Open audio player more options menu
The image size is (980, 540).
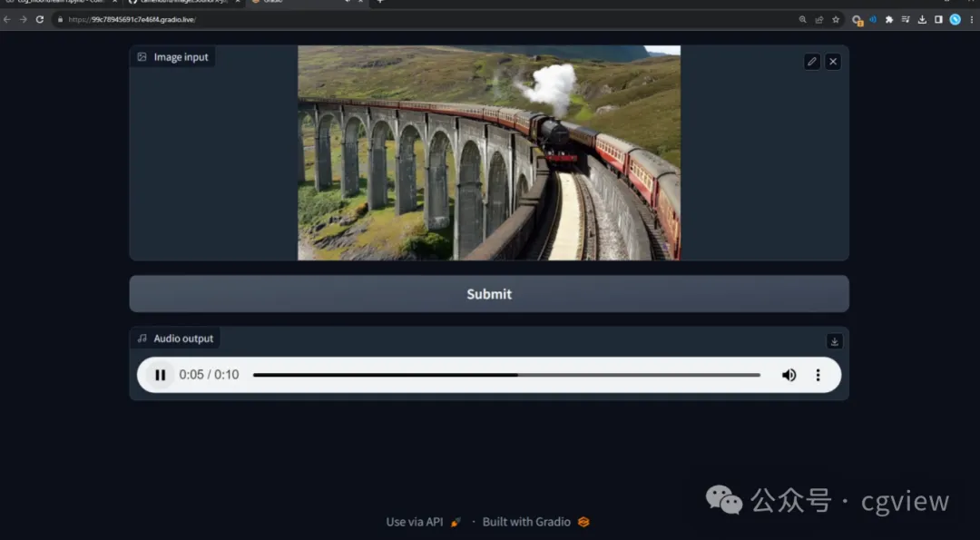pos(818,375)
